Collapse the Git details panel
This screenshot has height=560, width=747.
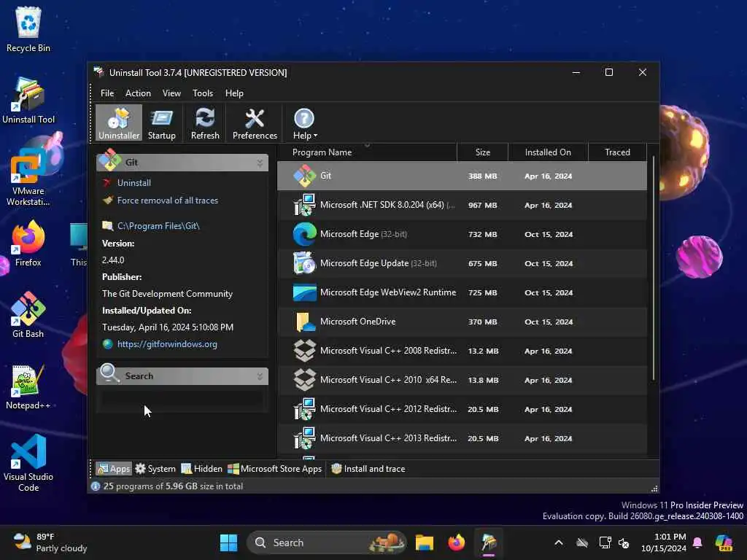pos(260,163)
